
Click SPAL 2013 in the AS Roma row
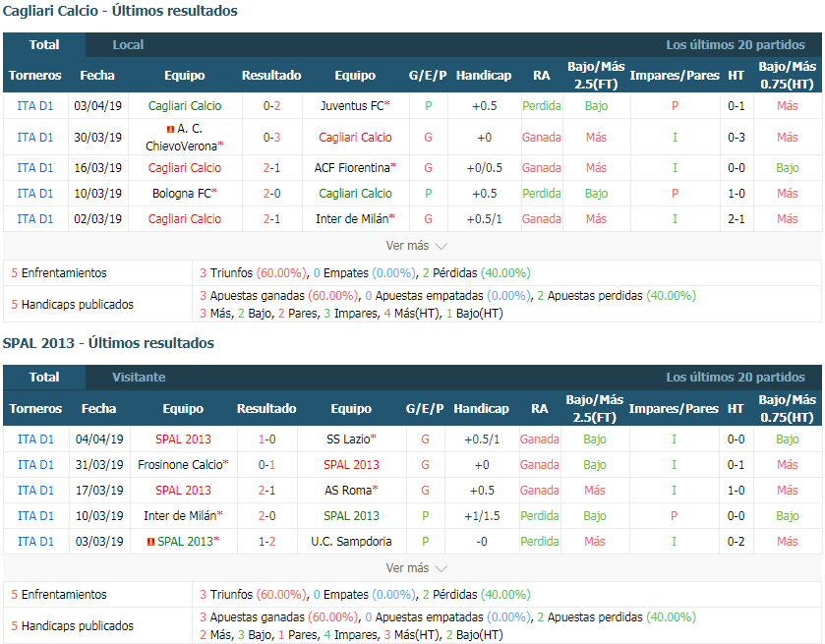pyautogui.click(x=183, y=491)
